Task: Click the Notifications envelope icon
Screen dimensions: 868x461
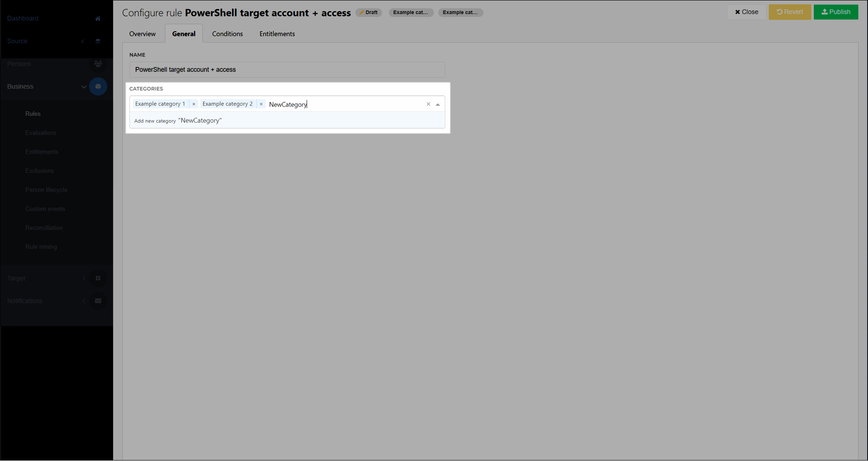Action: [98, 301]
